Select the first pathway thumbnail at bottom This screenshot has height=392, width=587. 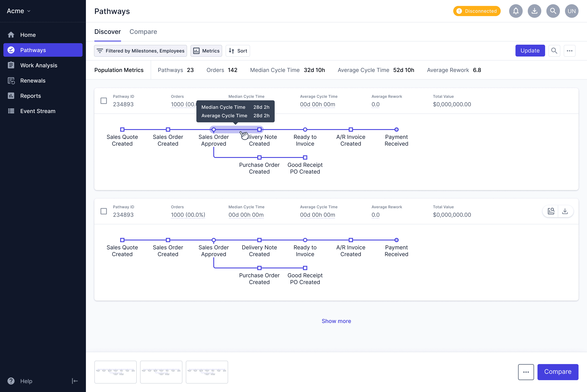pyautogui.click(x=116, y=372)
